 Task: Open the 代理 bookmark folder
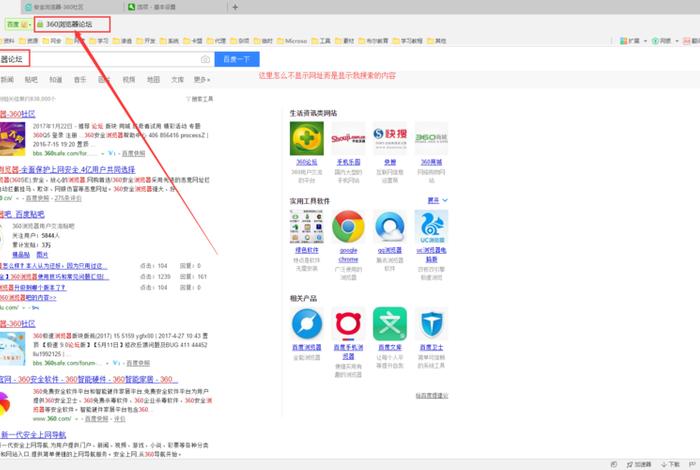point(216,41)
